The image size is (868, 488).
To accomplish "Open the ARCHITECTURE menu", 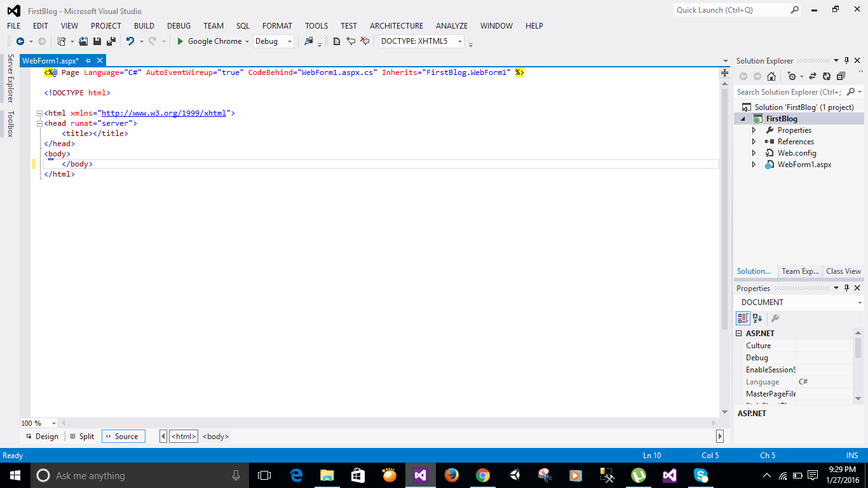I will 397,26.
